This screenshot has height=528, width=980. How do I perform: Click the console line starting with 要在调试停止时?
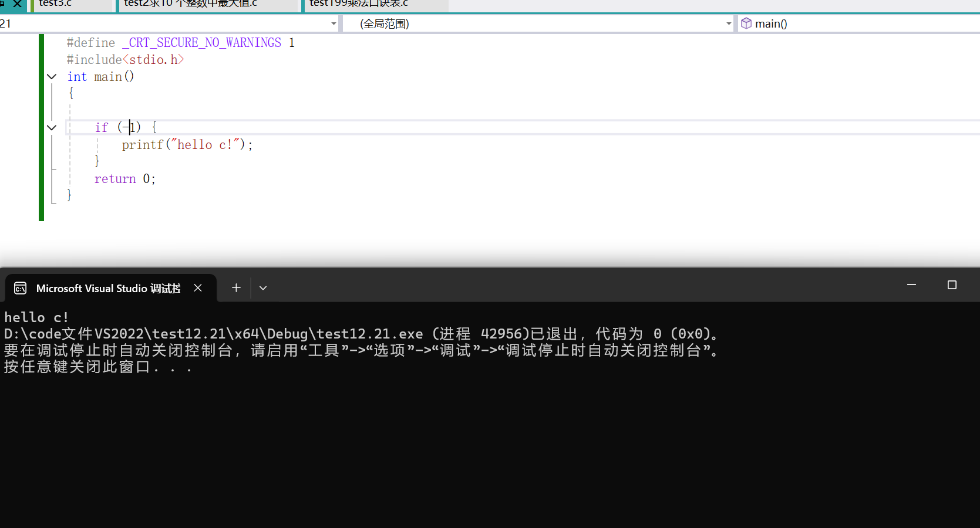[x=361, y=351]
